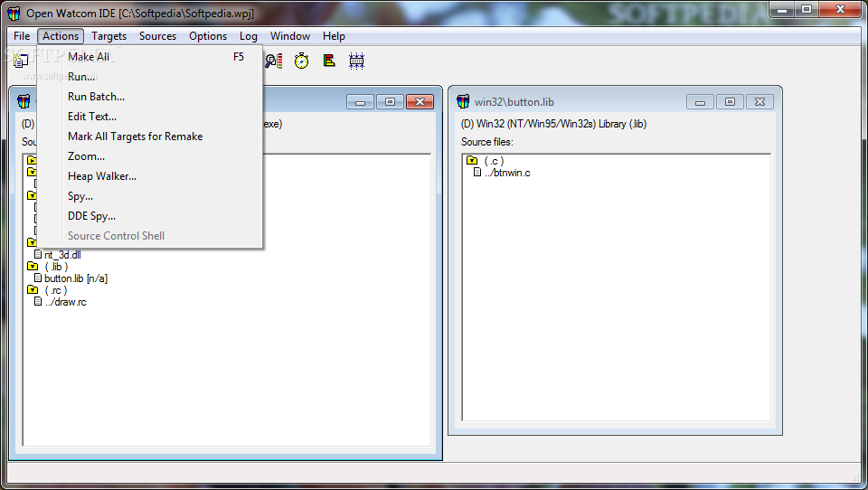868x490 pixels.
Task: Open the File menu
Action: pyautogui.click(x=22, y=36)
